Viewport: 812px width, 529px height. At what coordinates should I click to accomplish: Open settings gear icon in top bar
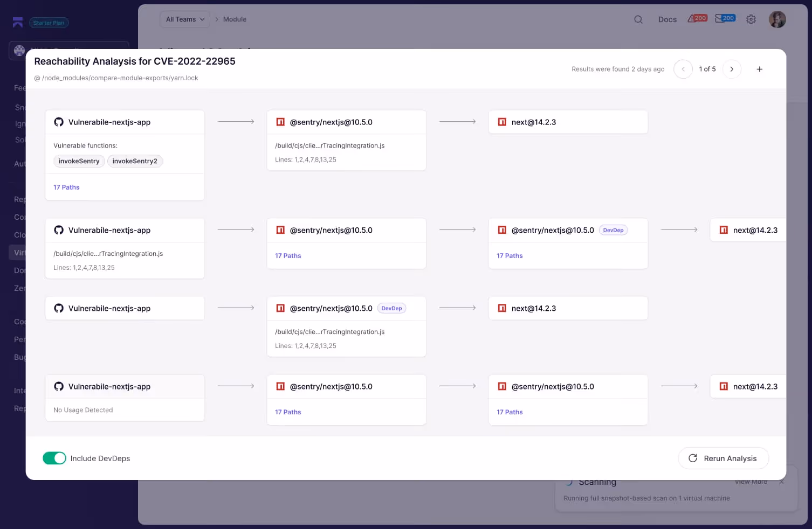tap(751, 19)
